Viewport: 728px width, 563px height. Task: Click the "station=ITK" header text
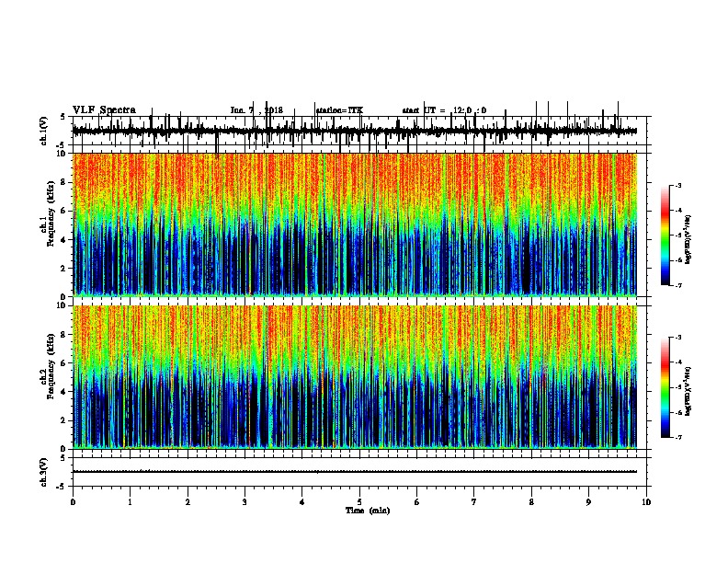tap(339, 110)
